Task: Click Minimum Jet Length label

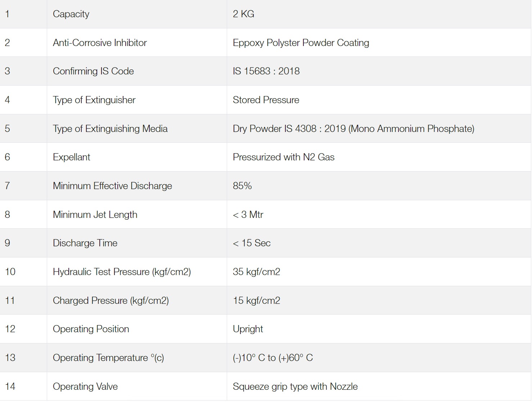Action: [x=95, y=215]
